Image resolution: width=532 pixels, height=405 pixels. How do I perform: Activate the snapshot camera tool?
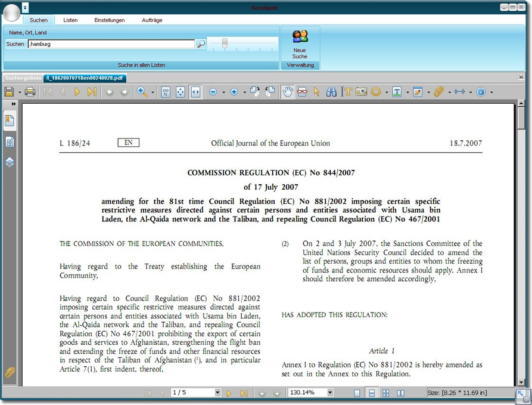point(361,92)
